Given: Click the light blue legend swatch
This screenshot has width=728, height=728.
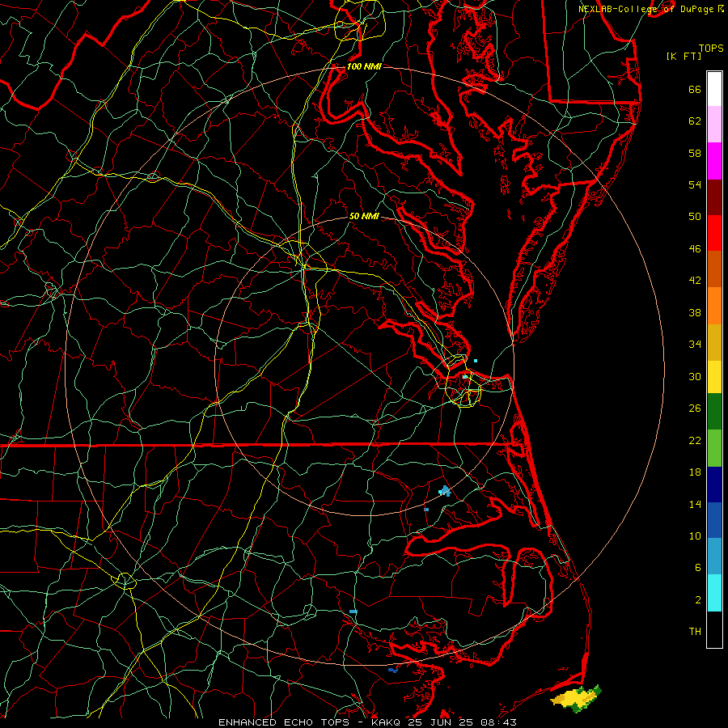Looking at the screenshot, I should click(714, 557).
